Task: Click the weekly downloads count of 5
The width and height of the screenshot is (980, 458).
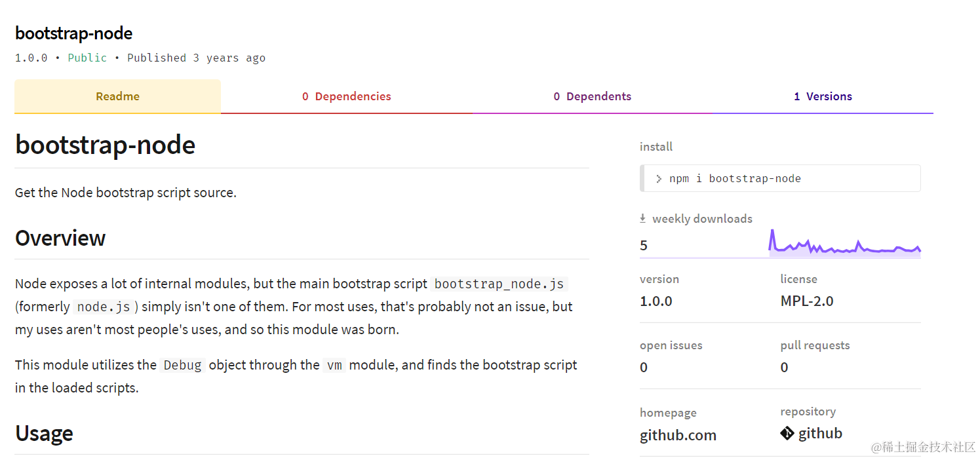Action: [643, 245]
